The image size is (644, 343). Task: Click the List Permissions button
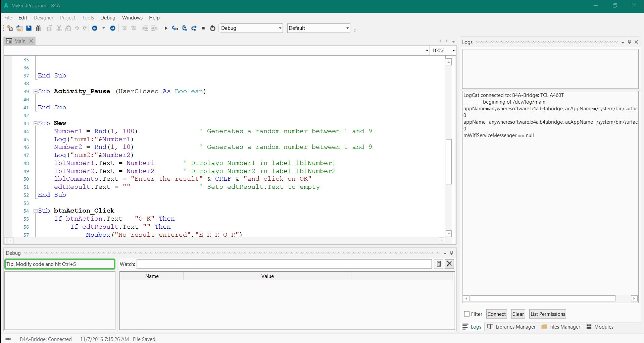pos(548,314)
